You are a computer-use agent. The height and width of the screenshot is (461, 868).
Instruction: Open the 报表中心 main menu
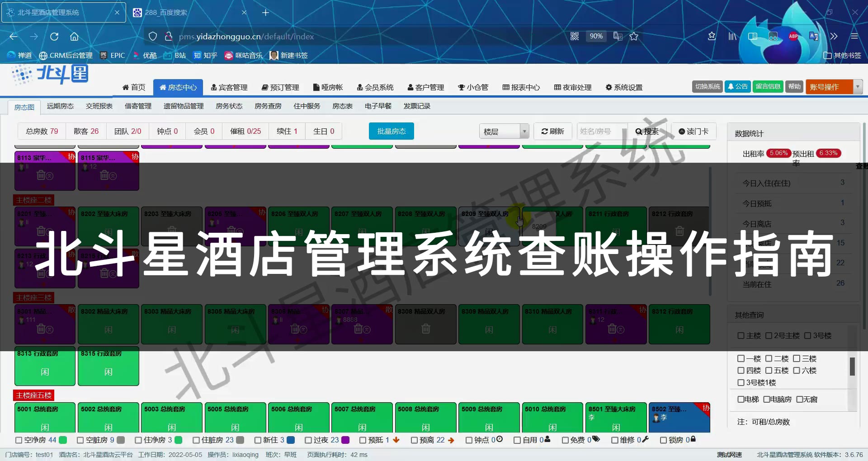[x=521, y=87]
